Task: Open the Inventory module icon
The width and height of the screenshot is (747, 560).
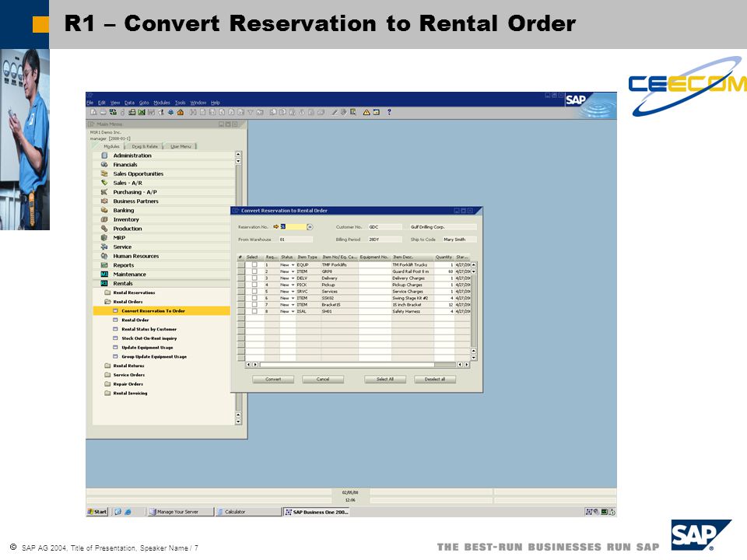Action: click(x=104, y=219)
